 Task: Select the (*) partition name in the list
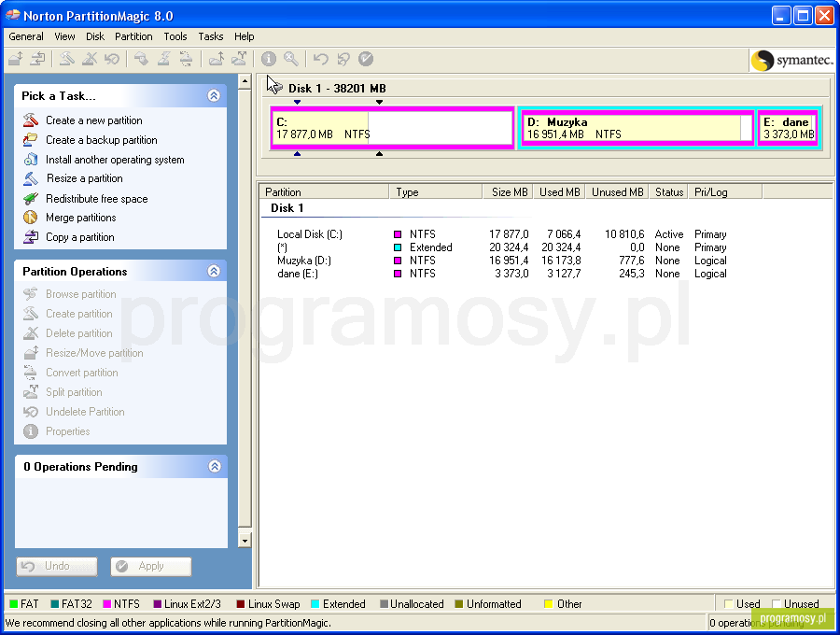tap(282, 247)
